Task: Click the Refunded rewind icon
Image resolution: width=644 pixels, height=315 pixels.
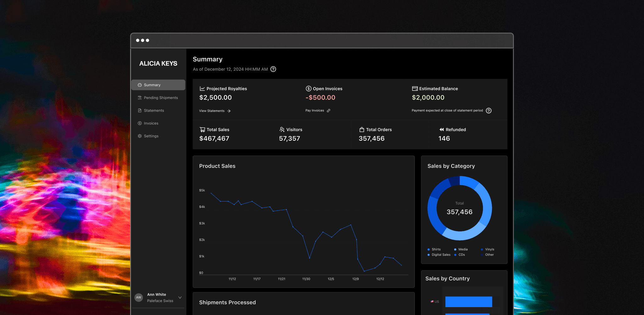Action: pos(441,129)
